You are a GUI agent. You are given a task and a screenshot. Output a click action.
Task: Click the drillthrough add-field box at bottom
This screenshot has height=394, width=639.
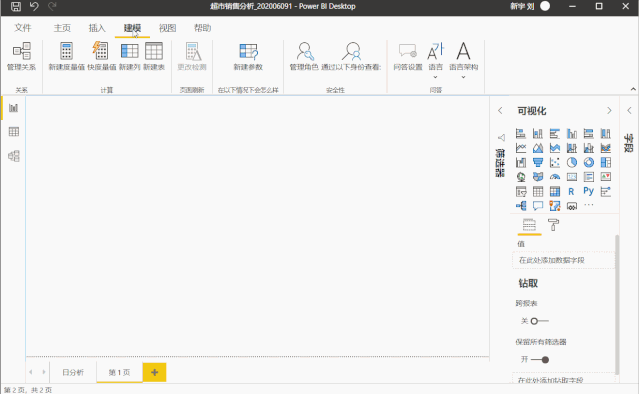[x=563, y=379]
